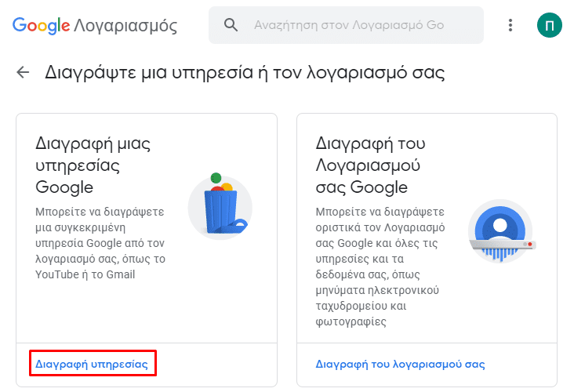Image resolution: width=574 pixels, height=392 pixels.
Task: Go back with the left arrow
Action: [x=23, y=72]
